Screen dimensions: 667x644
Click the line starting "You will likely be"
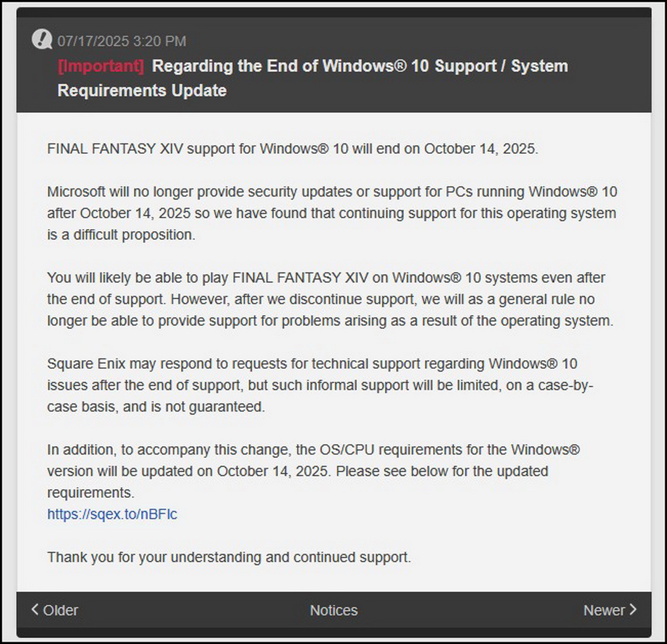pyautogui.click(x=326, y=278)
